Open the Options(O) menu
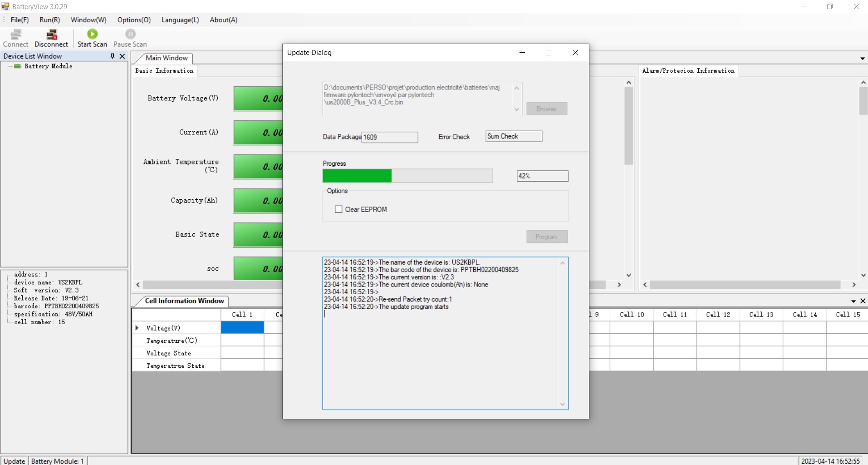Screen dimensions: 868x465 tap(134, 20)
